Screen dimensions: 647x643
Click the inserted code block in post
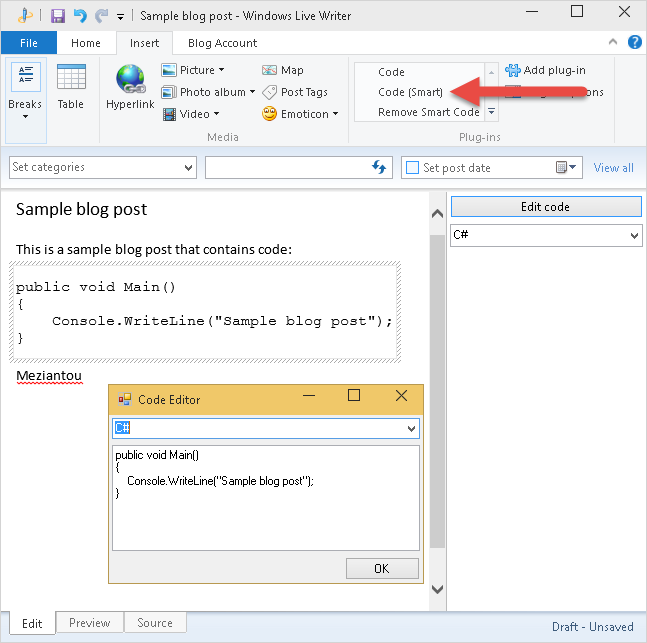(x=205, y=312)
